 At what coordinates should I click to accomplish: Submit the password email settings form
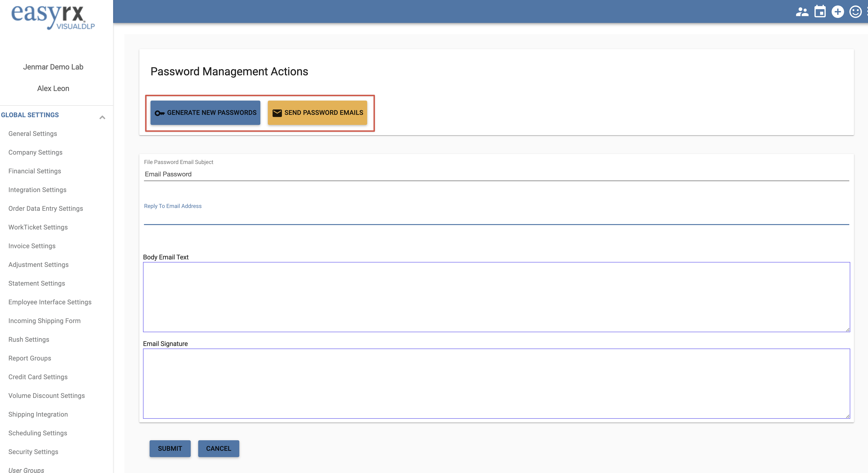coord(170,448)
